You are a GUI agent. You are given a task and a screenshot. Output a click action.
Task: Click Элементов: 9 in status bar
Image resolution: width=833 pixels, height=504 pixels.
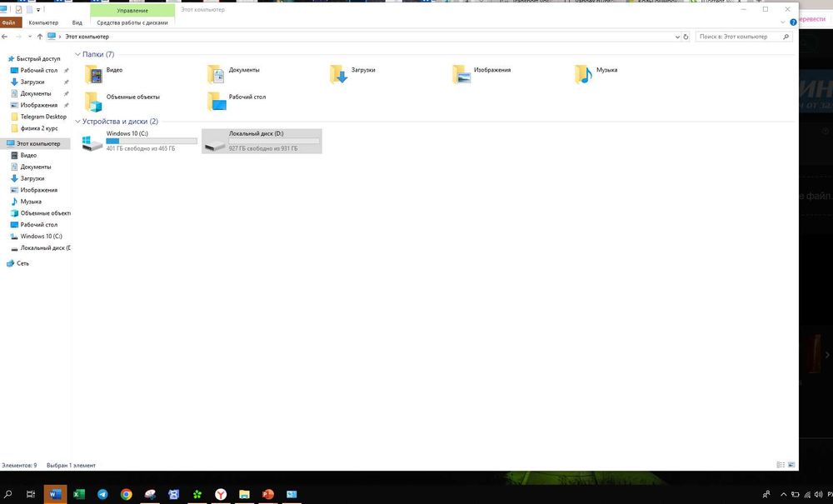(x=19, y=465)
